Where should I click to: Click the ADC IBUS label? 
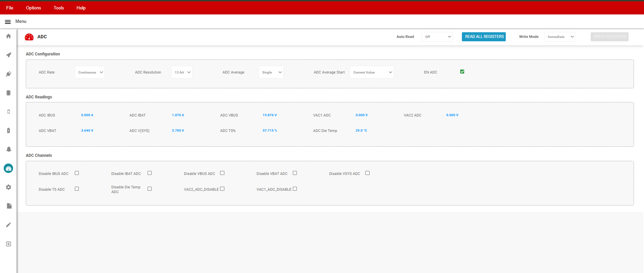point(47,115)
